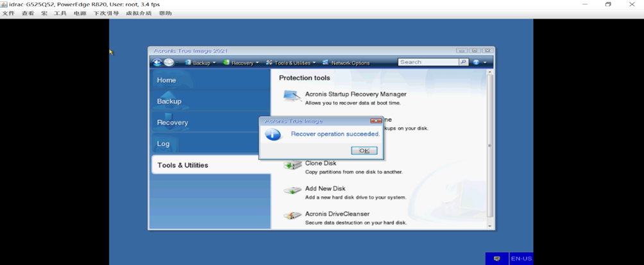Open the Clone Disk tool
The height and width of the screenshot is (265, 644).
(x=321, y=163)
